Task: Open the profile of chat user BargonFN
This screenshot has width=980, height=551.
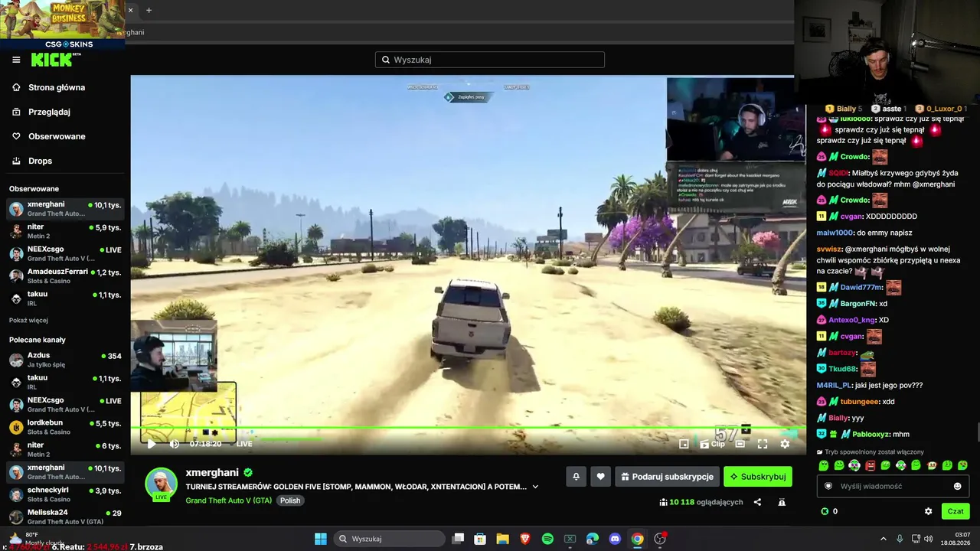Action: [x=858, y=304]
